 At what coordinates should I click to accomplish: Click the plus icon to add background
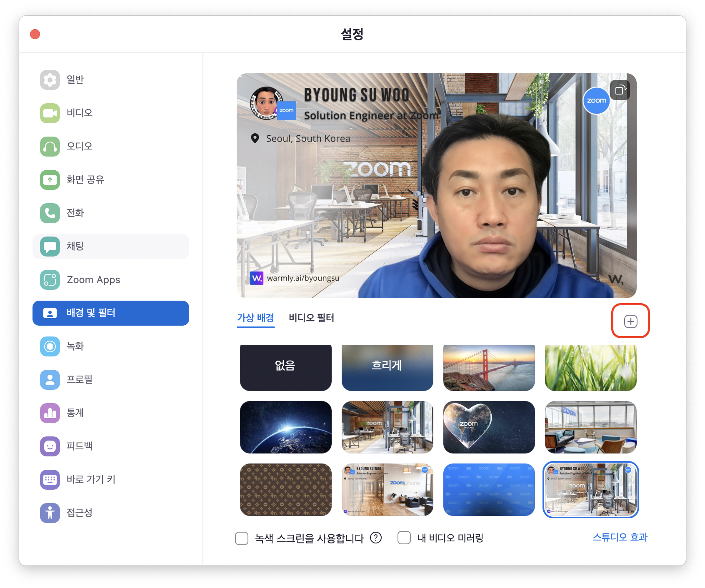pos(630,321)
